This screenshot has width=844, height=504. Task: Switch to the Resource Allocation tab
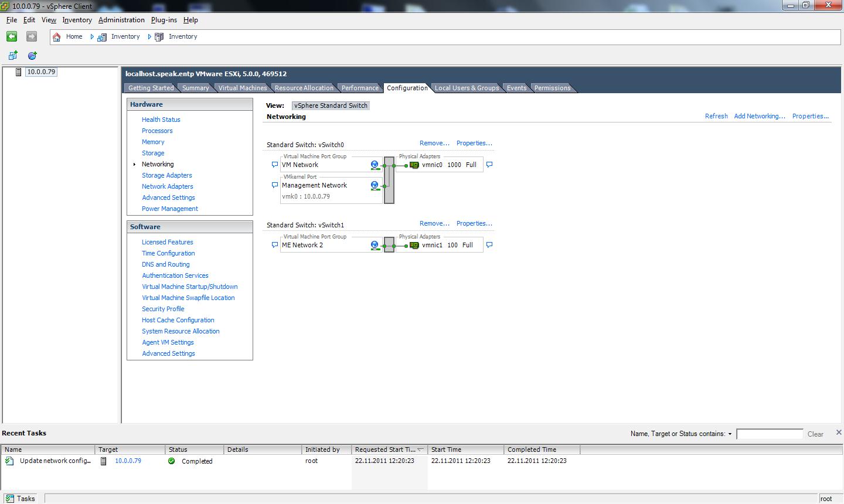click(x=304, y=88)
